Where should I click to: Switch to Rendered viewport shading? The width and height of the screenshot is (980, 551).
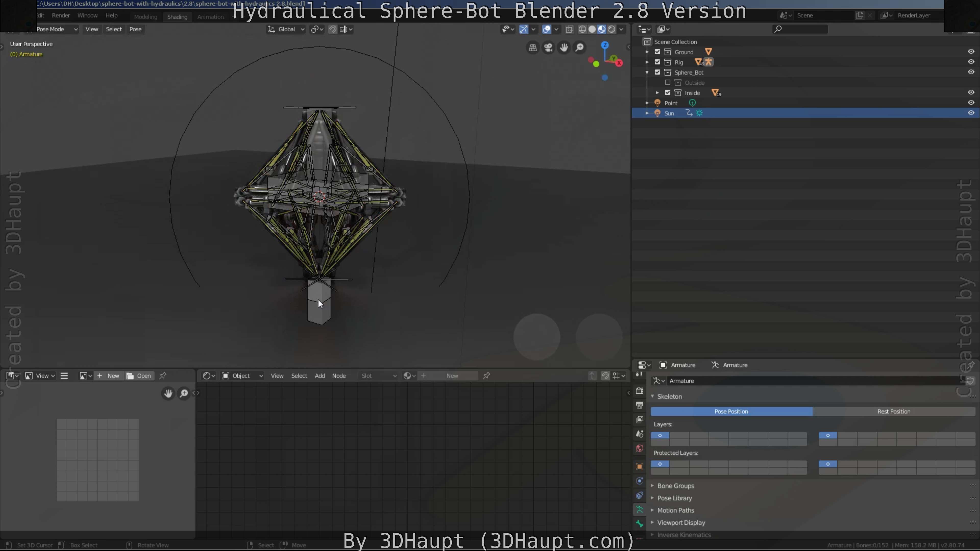point(611,29)
